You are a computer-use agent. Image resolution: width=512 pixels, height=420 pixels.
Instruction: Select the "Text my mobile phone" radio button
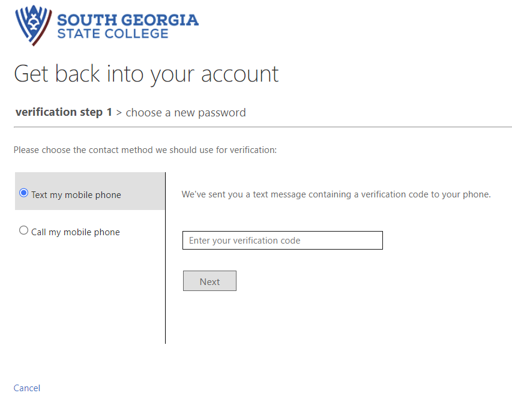[x=24, y=193]
